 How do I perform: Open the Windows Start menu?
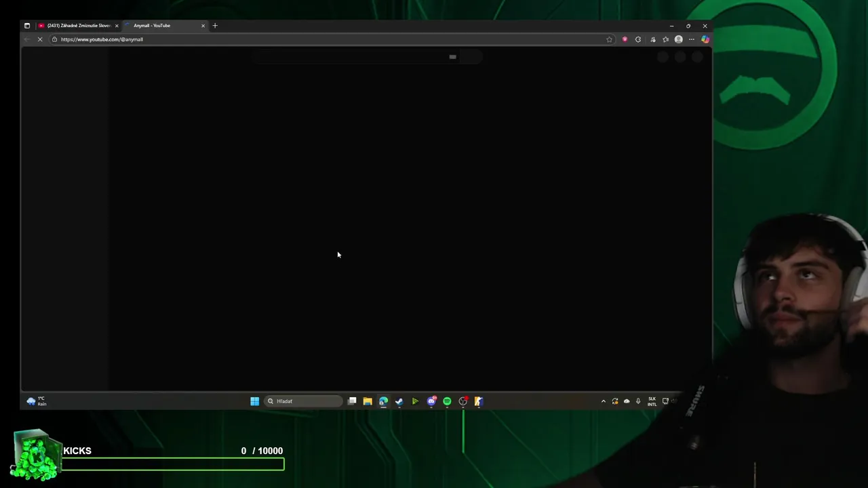[254, 401]
